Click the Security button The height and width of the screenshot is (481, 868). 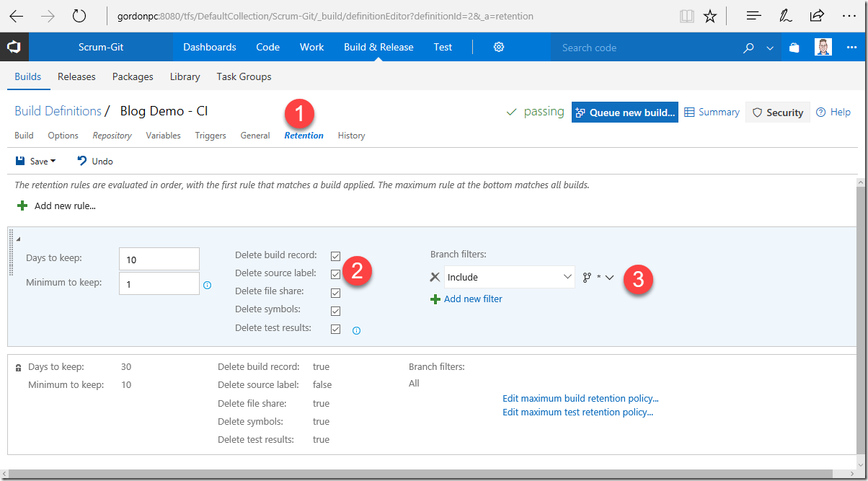778,112
